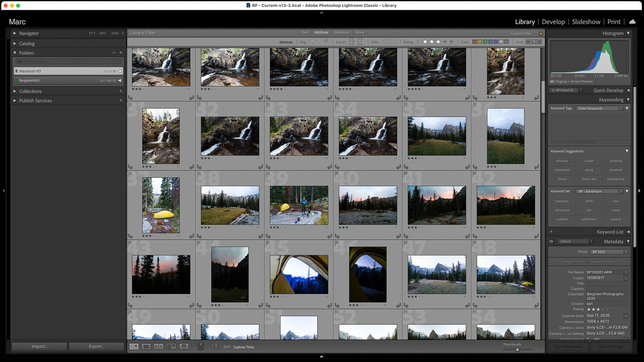Image resolution: width=644 pixels, height=362 pixels.
Task: Switch to Loupe view
Action: click(146, 347)
